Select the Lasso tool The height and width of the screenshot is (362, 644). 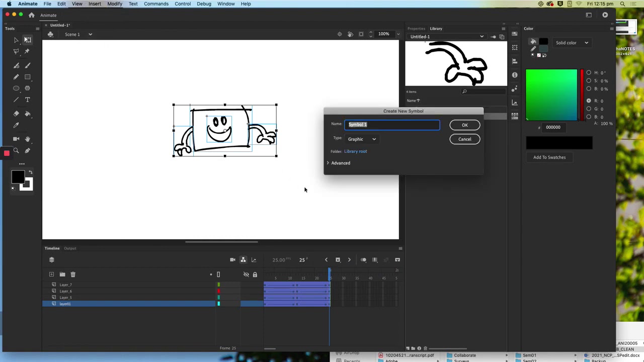16,51
